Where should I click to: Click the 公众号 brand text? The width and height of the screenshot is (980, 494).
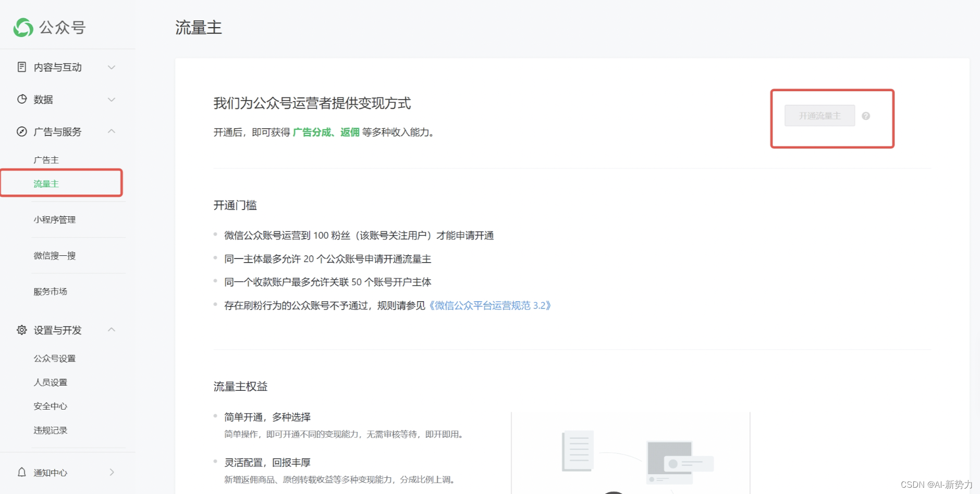(x=63, y=28)
